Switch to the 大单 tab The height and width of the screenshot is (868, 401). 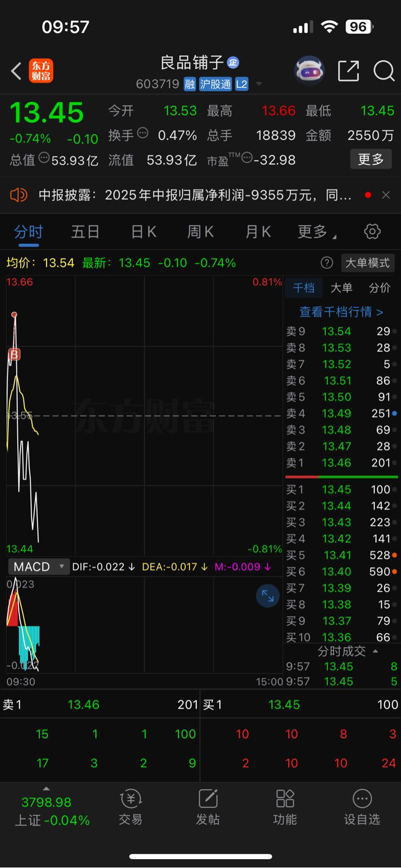tap(341, 288)
